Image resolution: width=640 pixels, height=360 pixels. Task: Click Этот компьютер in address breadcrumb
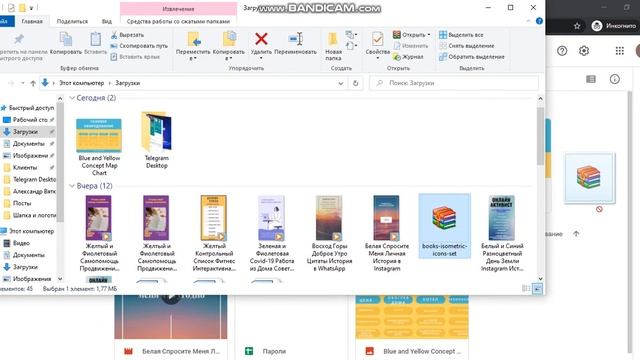tap(82, 83)
